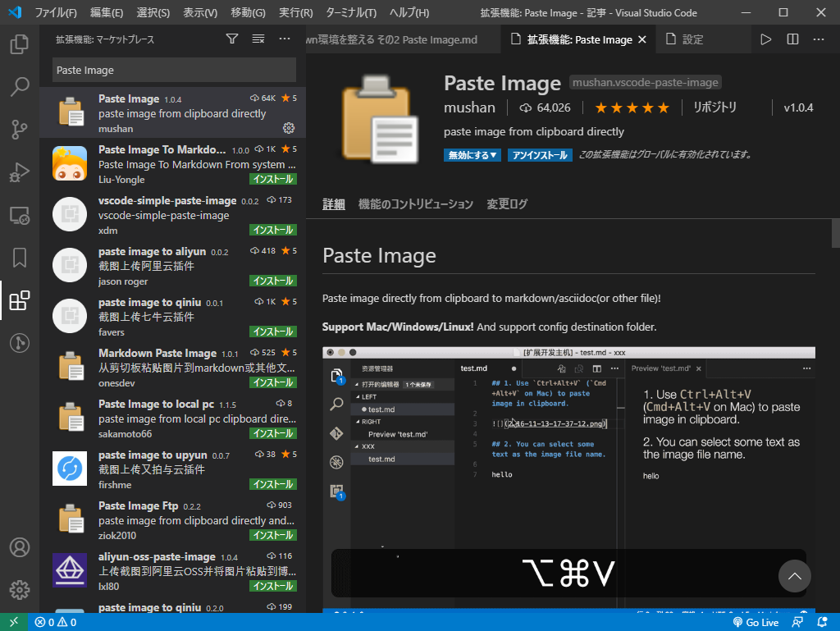840x631 pixels.
Task: Install paste image to qiniu 0.0.1
Action: 273,332
